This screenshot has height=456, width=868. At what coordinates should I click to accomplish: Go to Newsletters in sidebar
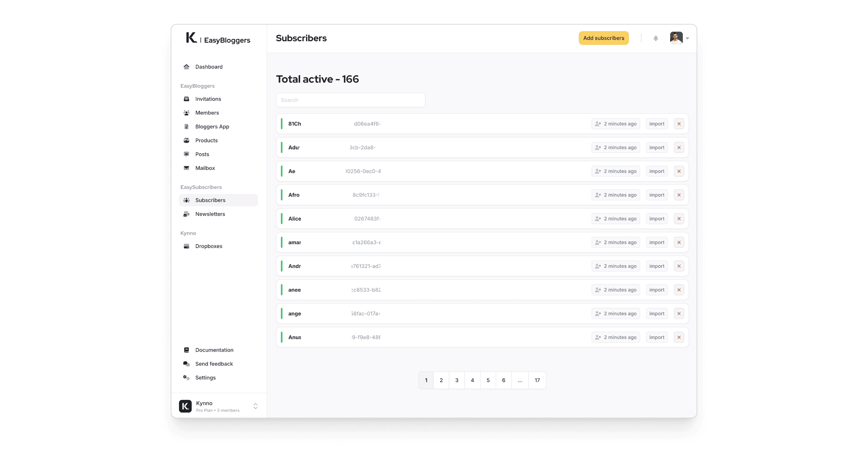coord(210,214)
